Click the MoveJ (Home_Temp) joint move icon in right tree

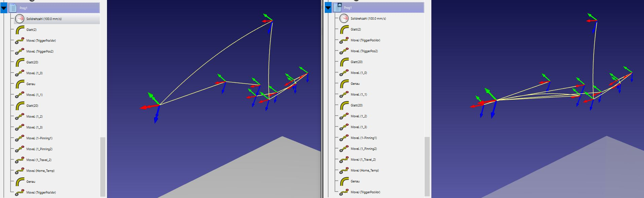pyautogui.click(x=344, y=171)
